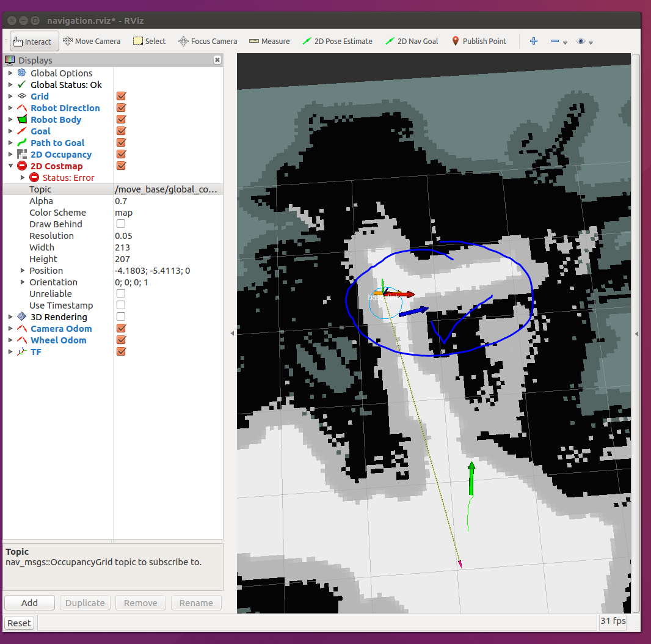Select the 2D Pose Estimate tool
This screenshot has width=651, height=644.
pos(337,41)
